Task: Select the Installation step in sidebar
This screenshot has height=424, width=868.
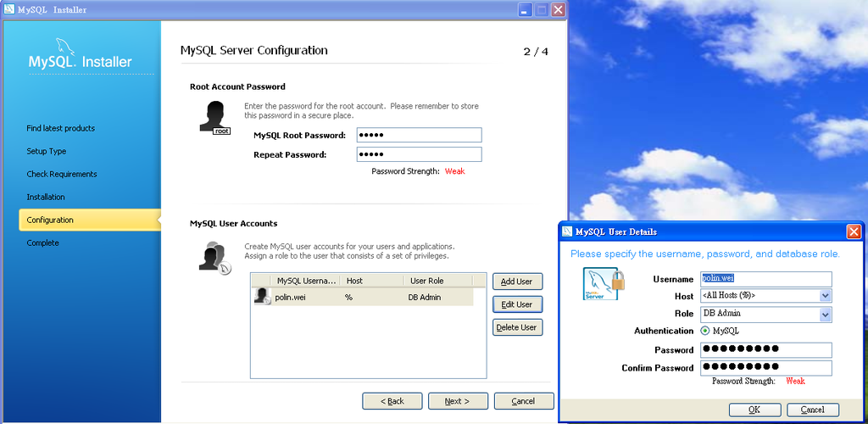Action: pos(46,197)
